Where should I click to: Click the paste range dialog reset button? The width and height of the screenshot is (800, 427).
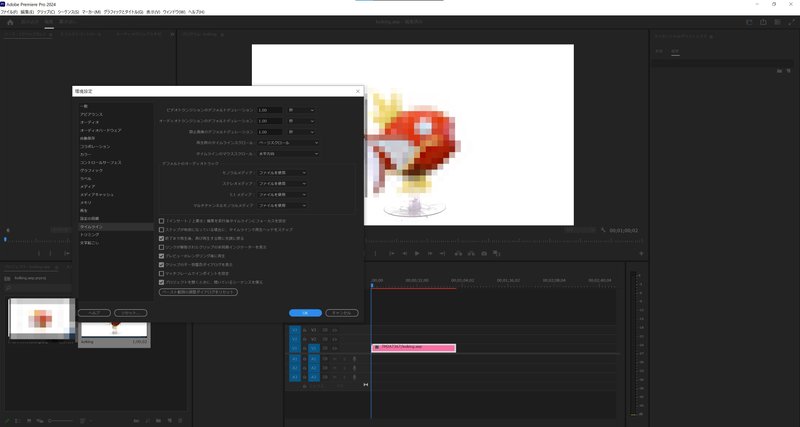tap(198, 292)
